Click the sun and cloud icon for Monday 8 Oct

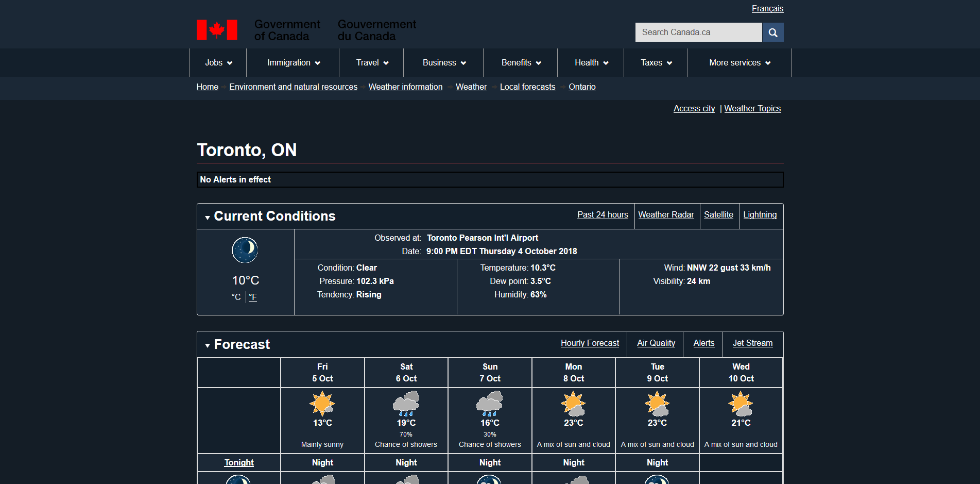[573, 405]
